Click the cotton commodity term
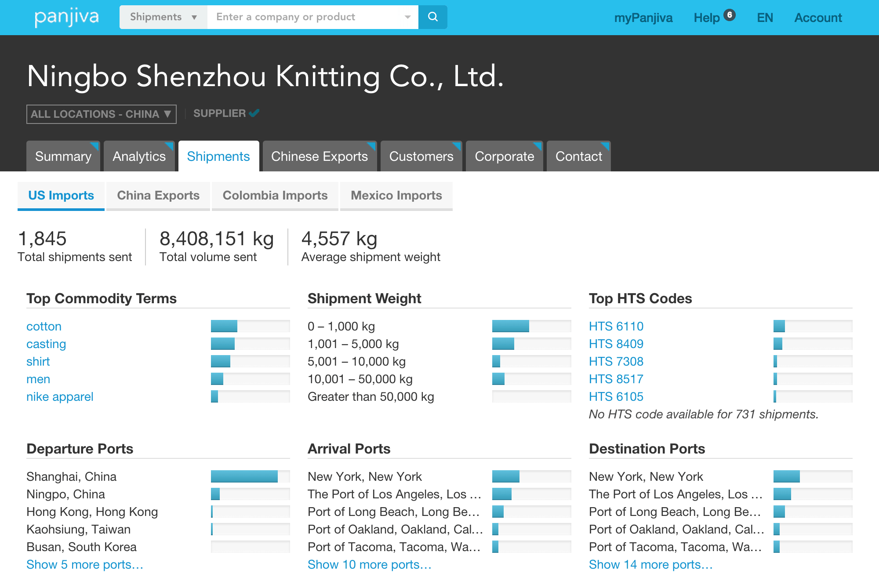 click(x=44, y=326)
